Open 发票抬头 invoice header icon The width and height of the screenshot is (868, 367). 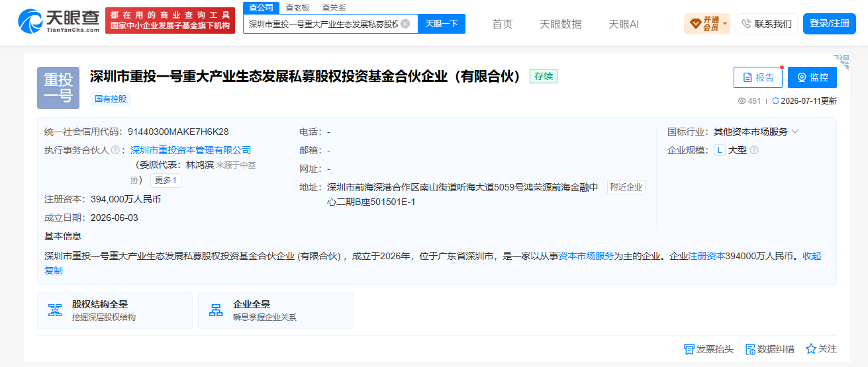689,349
